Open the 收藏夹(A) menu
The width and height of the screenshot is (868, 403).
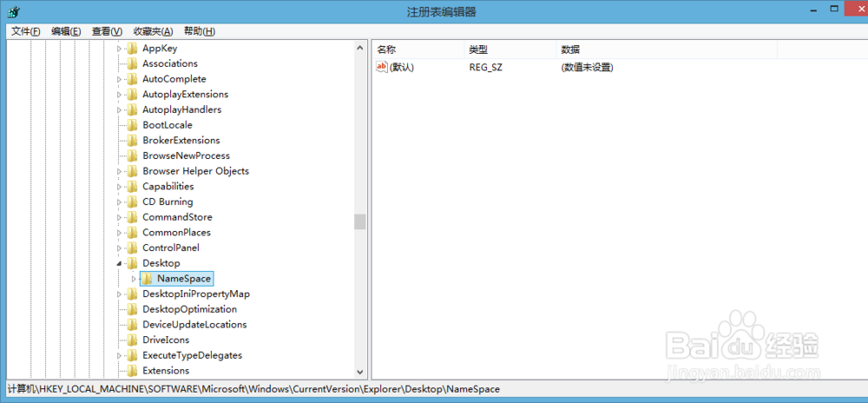tap(154, 31)
